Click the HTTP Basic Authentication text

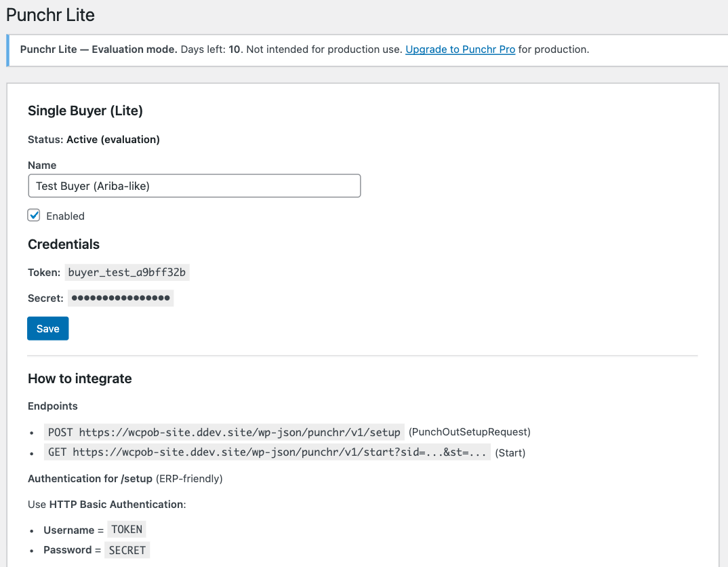click(x=116, y=505)
